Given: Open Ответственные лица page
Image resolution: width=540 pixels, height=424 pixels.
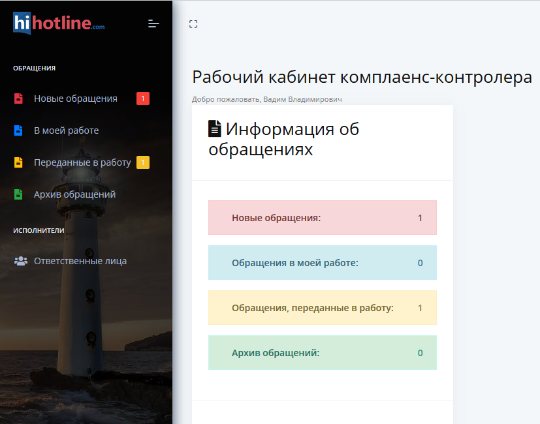Looking at the screenshot, I should tap(80, 261).
